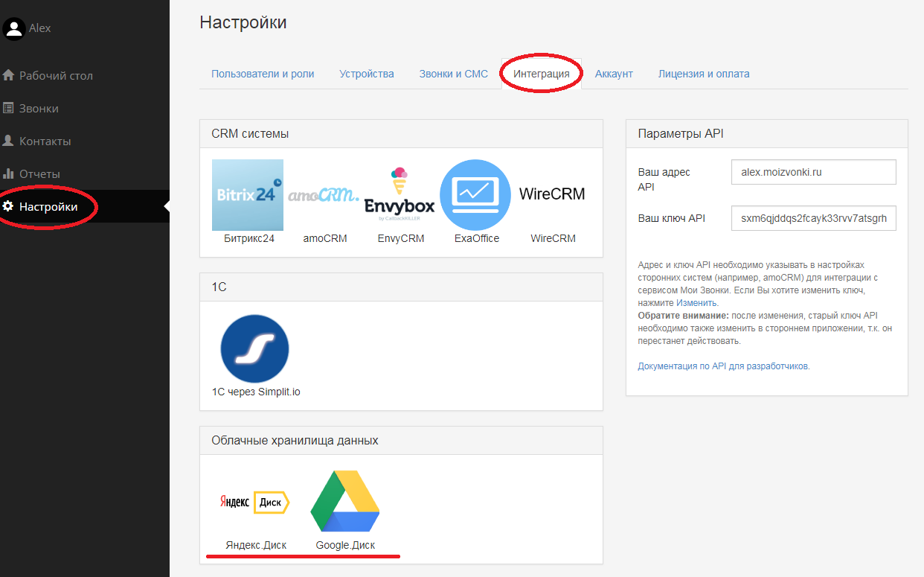
Task: Click the EnvyCRM caption
Action: [401, 238]
